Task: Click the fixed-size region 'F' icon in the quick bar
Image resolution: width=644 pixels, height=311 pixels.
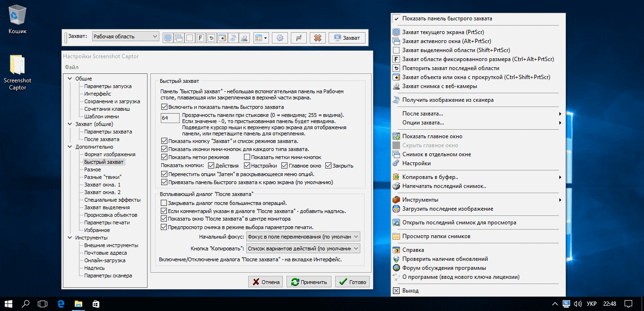Action: coord(200,38)
